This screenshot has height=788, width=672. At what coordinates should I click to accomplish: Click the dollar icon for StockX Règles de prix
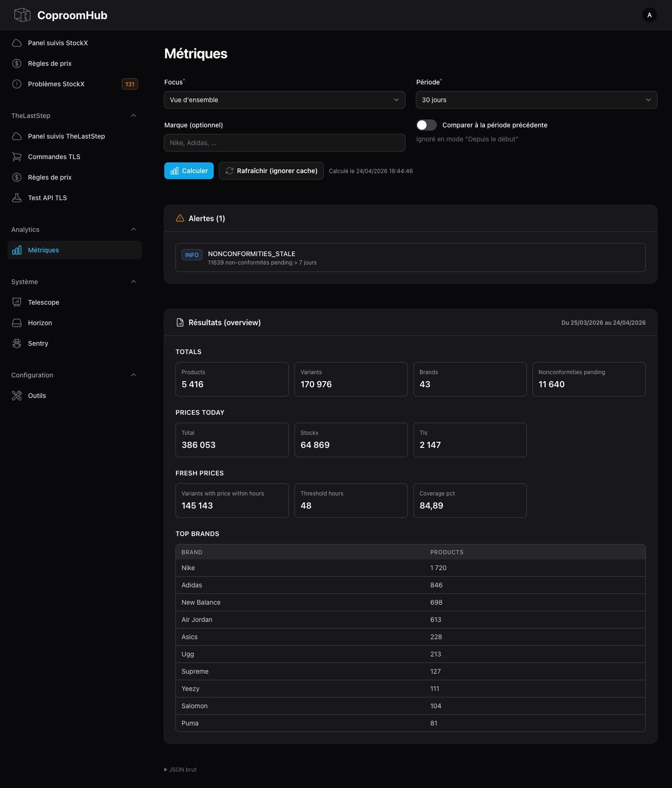click(x=17, y=63)
